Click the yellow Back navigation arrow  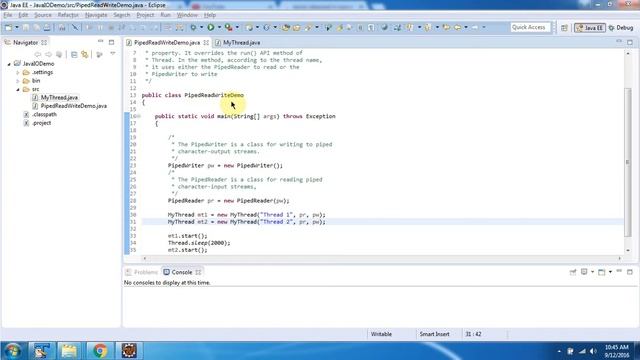click(x=458, y=27)
